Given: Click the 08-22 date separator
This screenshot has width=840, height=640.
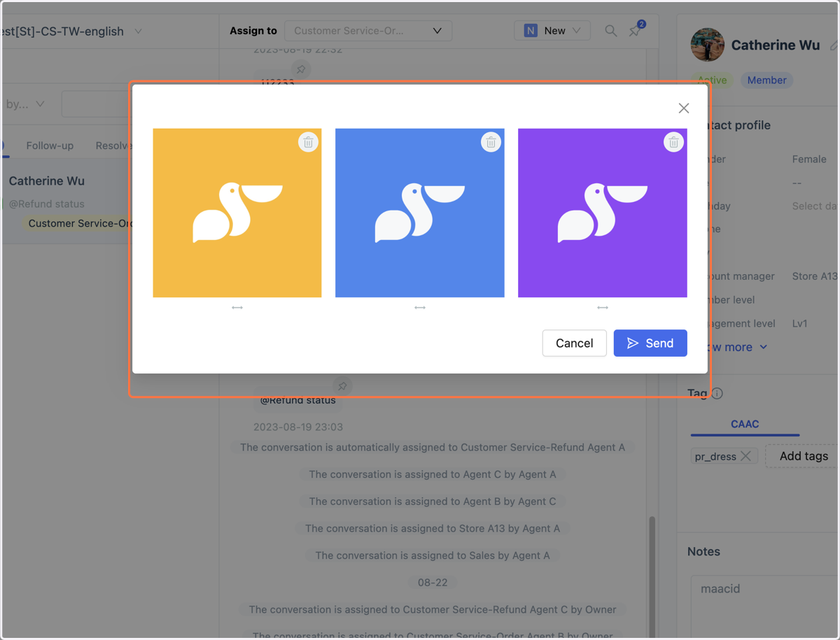Looking at the screenshot, I should [x=433, y=583].
